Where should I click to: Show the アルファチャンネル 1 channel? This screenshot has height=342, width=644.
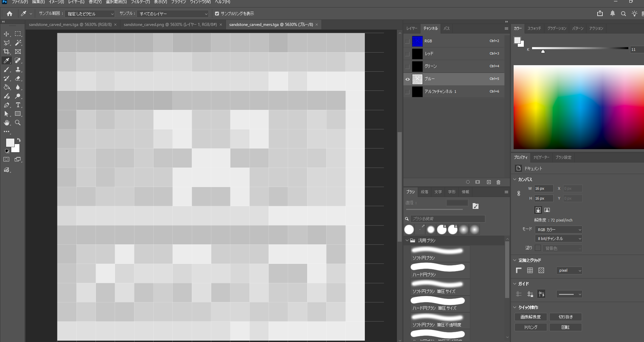pos(407,91)
